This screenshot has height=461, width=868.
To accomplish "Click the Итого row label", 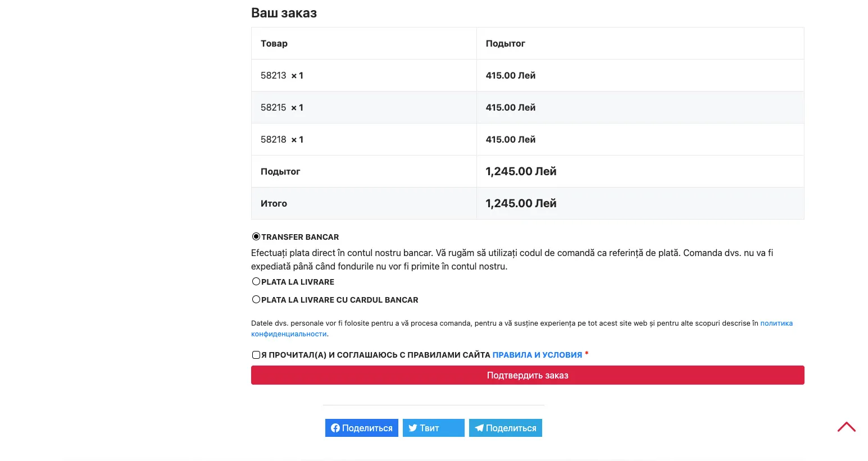I will click(274, 203).
